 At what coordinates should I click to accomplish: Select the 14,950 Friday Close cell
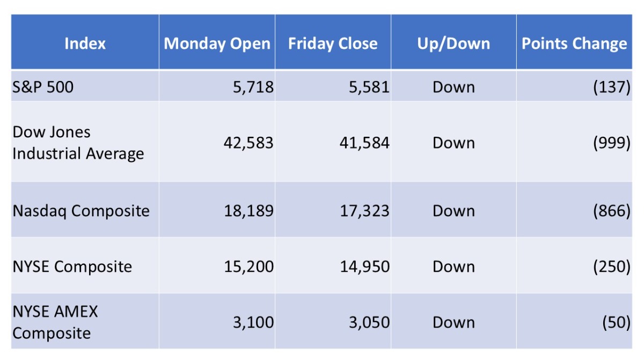365,267
